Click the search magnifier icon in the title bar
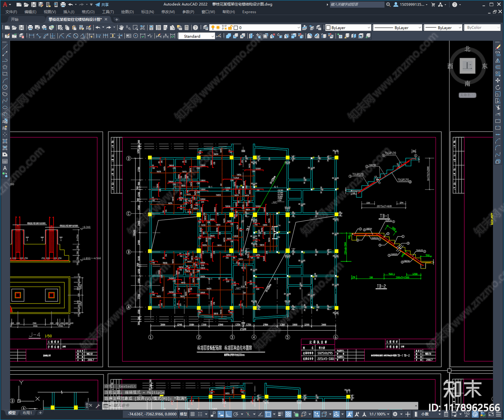Screen dimensions: 504x420 click(x=388, y=4)
